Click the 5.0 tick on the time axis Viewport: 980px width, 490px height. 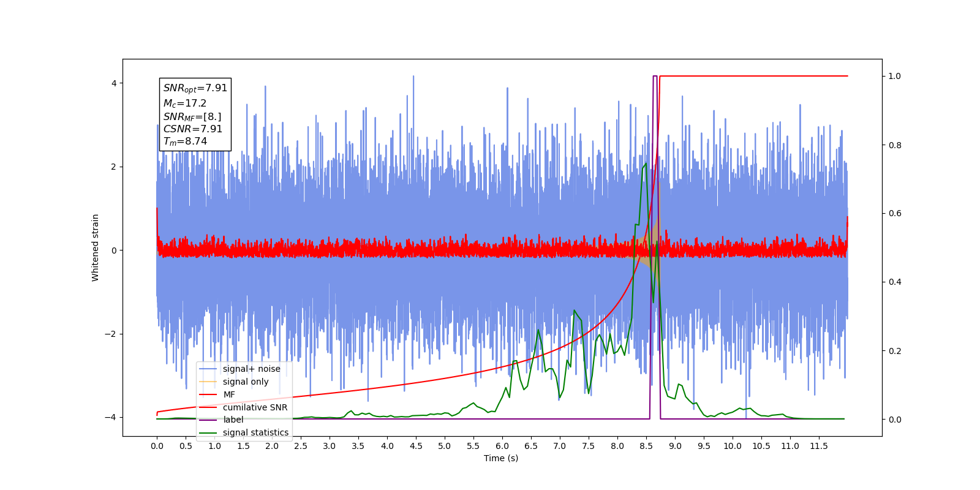point(445,446)
